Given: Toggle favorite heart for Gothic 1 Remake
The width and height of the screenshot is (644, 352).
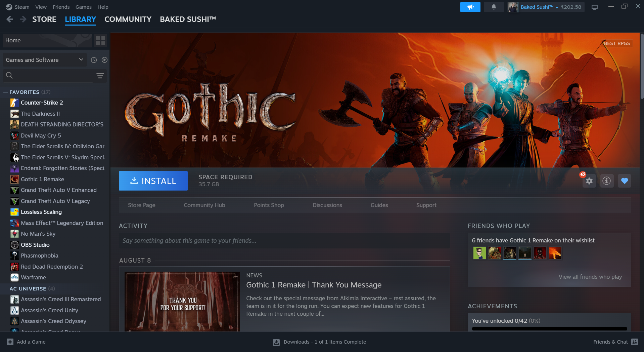Looking at the screenshot, I should pyautogui.click(x=625, y=181).
